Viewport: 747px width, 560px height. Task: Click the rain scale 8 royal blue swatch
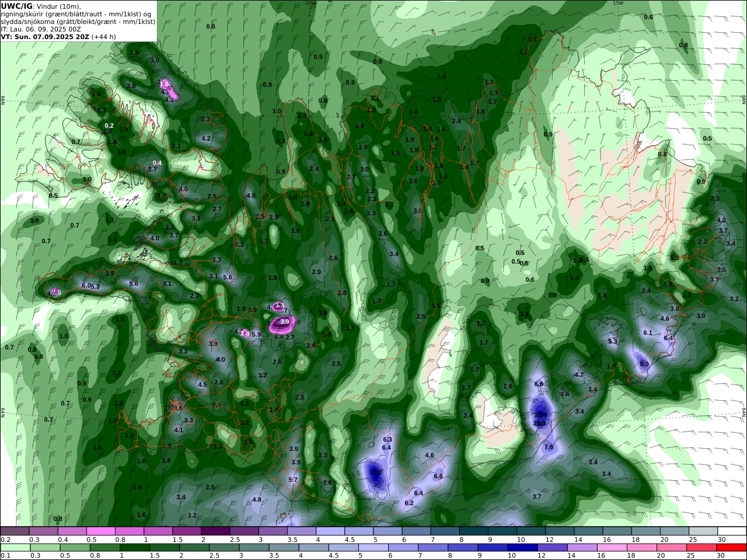pyautogui.click(x=463, y=548)
